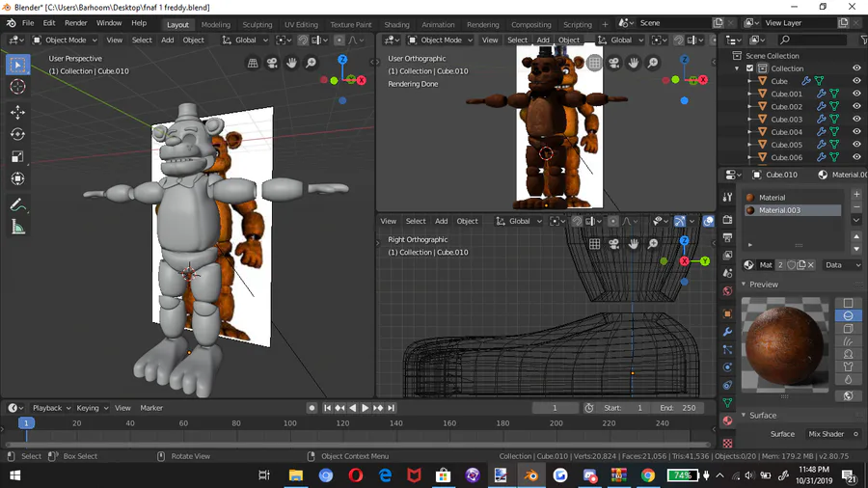Collapse the Preview panel
This screenshot has height=488, width=868.
click(763, 285)
